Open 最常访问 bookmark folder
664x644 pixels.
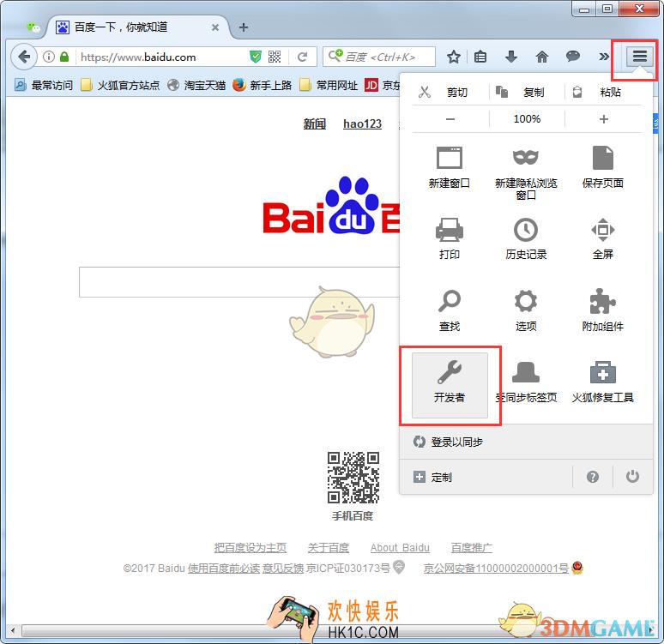pyautogui.click(x=44, y=85)
